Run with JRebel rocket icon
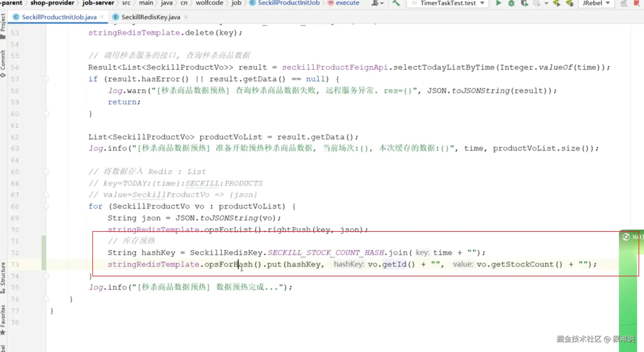 tap(556, 3)
